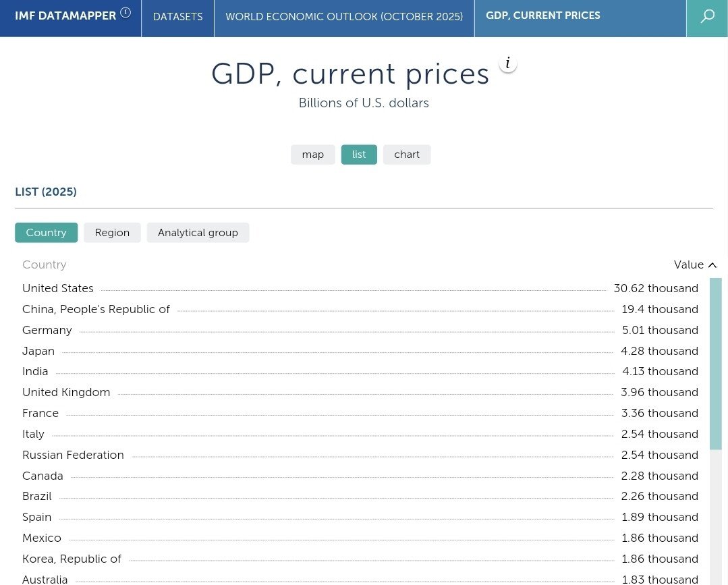Open GDP, Current Prices indicator menu
The image size is (728, 585).
(x=542, y=16)
